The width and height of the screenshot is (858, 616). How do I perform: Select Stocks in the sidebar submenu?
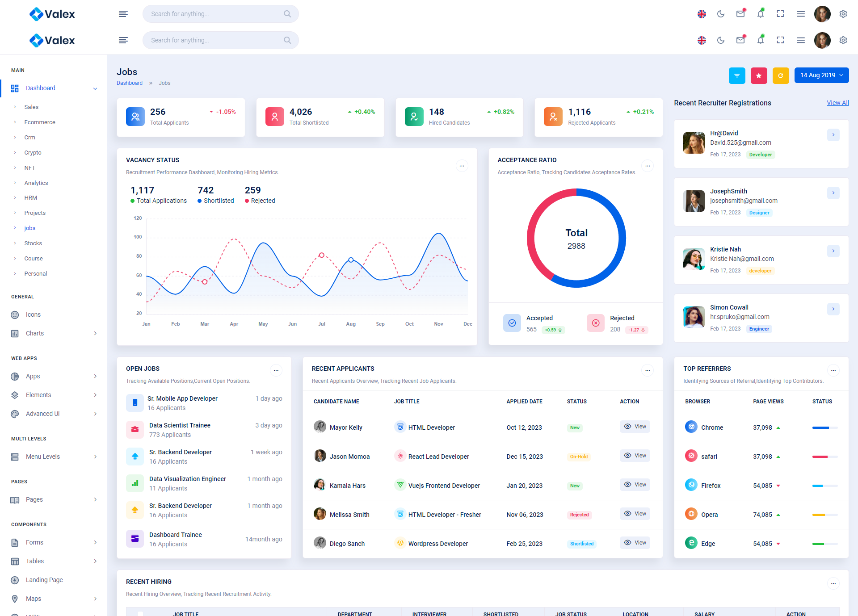click(33, 243)
